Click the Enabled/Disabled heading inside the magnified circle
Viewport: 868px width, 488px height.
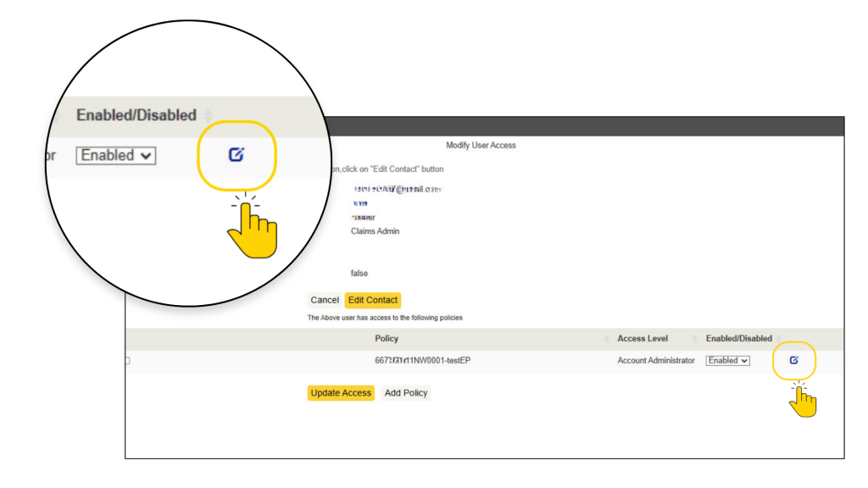pos(136,115)
